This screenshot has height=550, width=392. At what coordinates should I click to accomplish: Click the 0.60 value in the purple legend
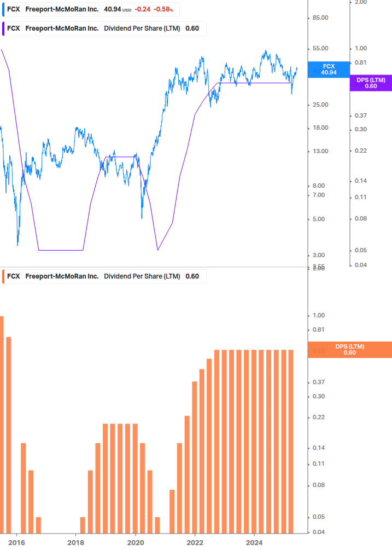[192, 29]
